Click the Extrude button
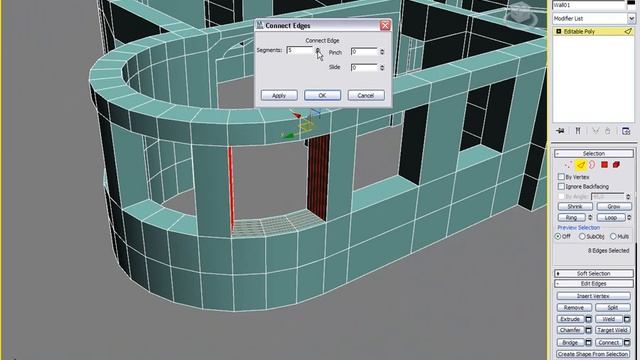The height and width of the screenshot is (360, 640). click(x=570, y=319)
